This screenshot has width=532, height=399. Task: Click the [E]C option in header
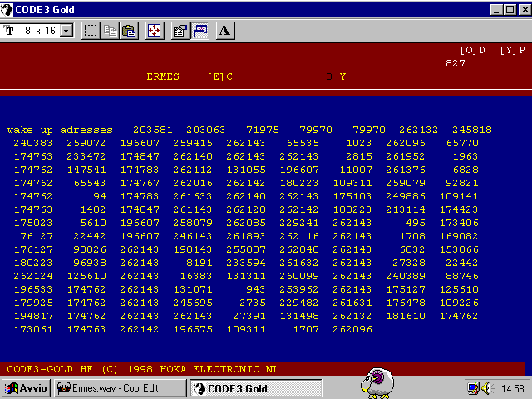click(x=219, y=76)
